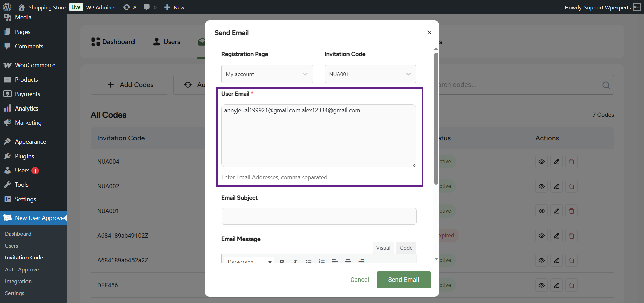644x303 pixels.
Task: Delete the NUA004 invitation code
Action: pos(572,162)
